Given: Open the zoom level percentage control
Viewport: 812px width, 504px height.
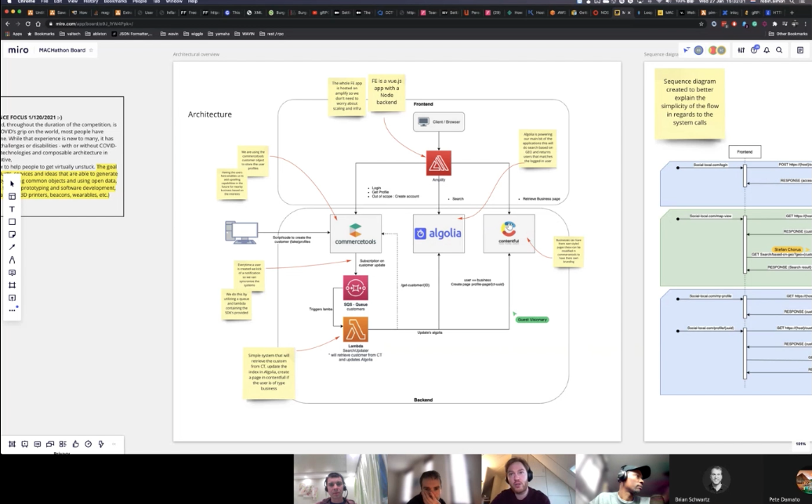Looking at the screenshot, I should (x=800, y=444).
